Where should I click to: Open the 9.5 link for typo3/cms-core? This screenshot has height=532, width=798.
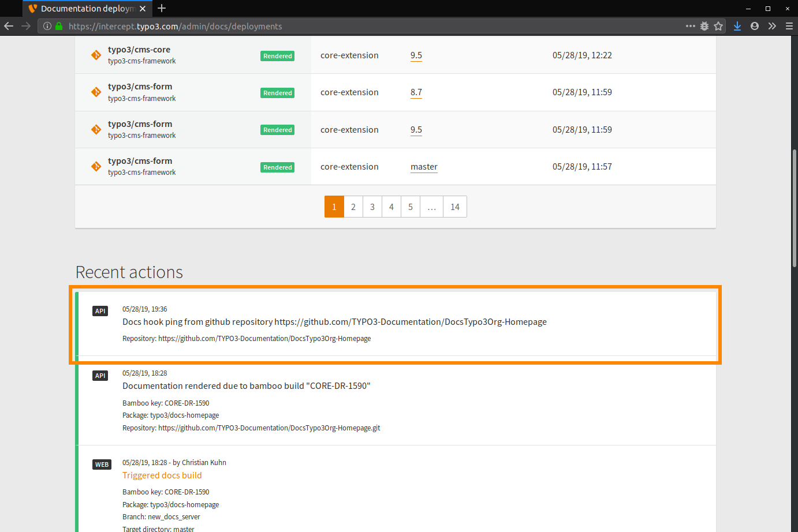[416, 55]
